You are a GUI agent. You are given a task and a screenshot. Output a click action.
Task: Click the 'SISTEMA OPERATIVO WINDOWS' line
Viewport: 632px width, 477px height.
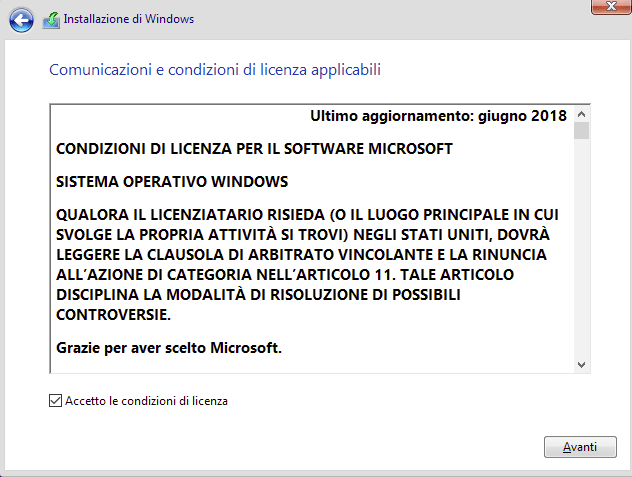[x=172, y=182]
